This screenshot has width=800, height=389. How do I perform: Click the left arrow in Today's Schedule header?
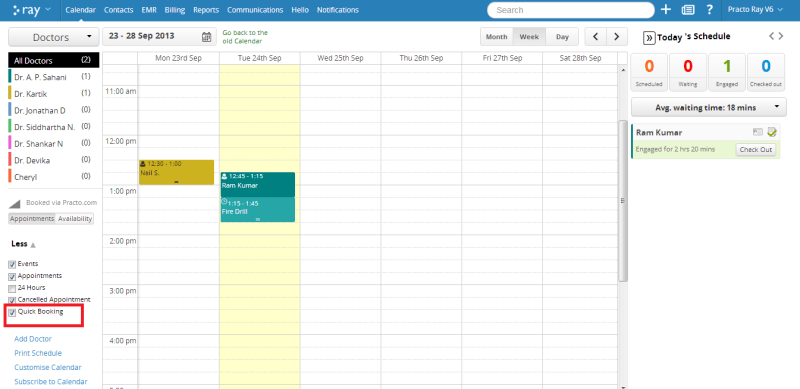pyautogui.click(x=771, y=36)
